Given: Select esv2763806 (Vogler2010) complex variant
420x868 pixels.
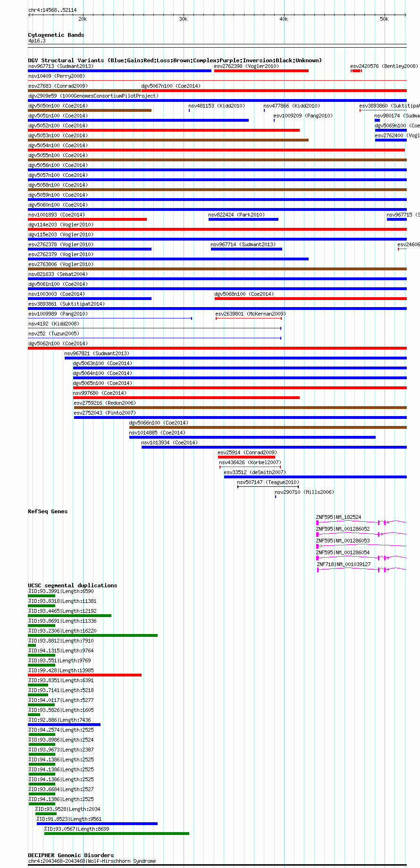Looking at the screenshot, I should pyautogui.click(x=217, y=269).
